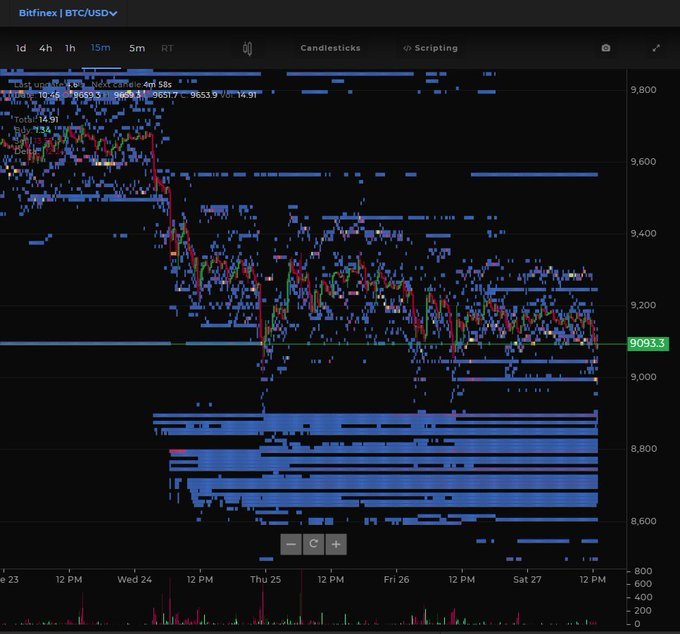Open the Bitfinex BTC/USD pair dropdown
680x634 pixels.
point(67,13)
